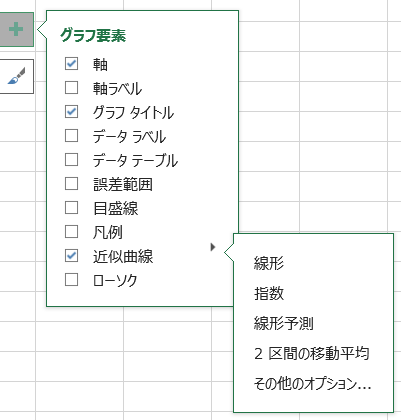
Task: Click the ローソク label text
Action: [115, 280]
